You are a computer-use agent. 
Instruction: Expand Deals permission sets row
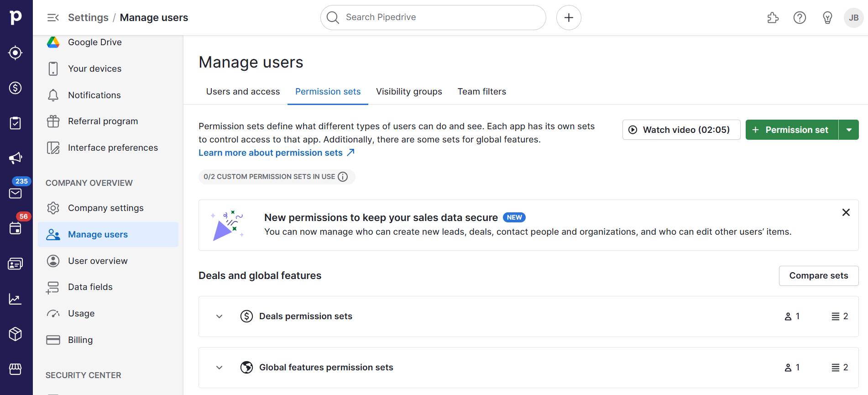[x=220, y=316]
